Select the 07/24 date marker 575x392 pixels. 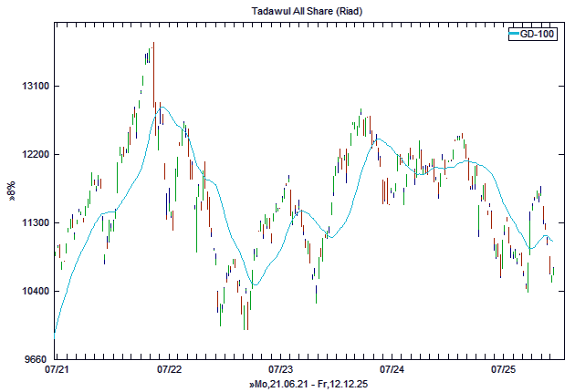(392, 370)
